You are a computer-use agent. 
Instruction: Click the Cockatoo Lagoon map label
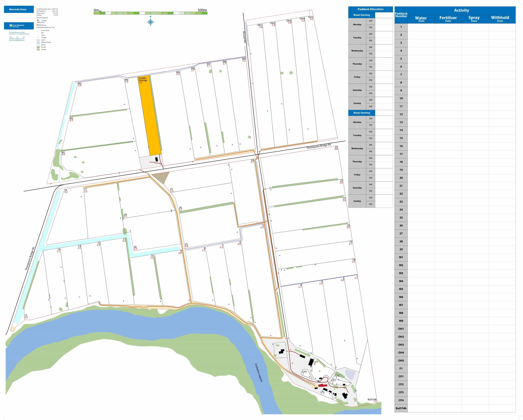259,373
